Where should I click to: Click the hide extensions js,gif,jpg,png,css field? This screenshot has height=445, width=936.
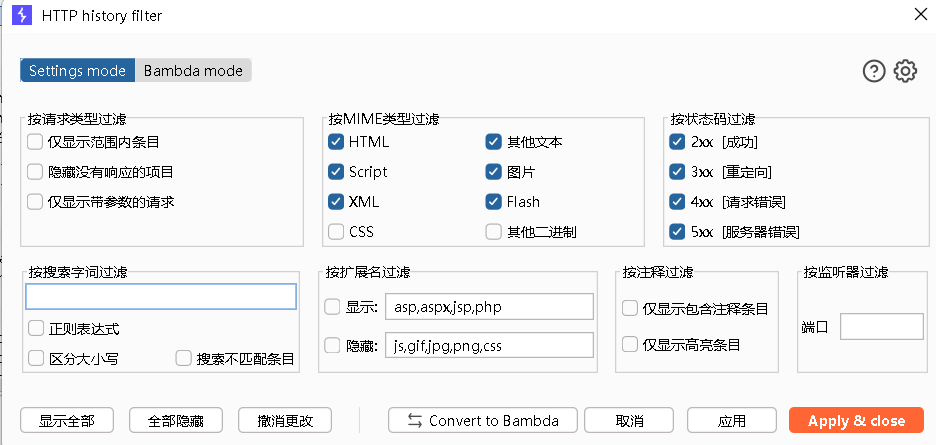click(489, 345)
